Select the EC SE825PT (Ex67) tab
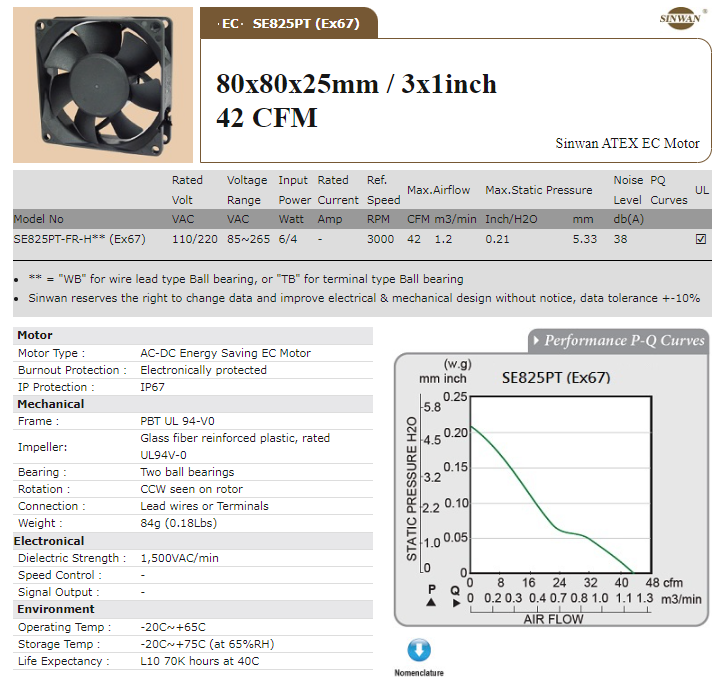Screen dimensions: 717x677 click(288, 22)
